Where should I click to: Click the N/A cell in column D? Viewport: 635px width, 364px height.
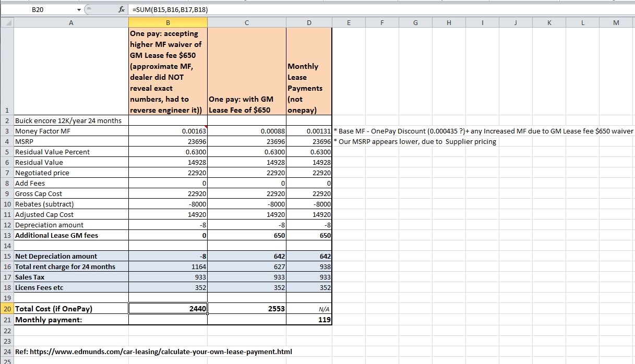point(309,309)
